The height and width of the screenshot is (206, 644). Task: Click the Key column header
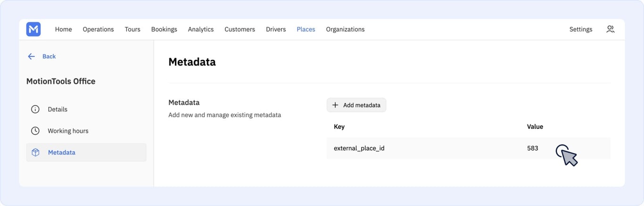339,127
